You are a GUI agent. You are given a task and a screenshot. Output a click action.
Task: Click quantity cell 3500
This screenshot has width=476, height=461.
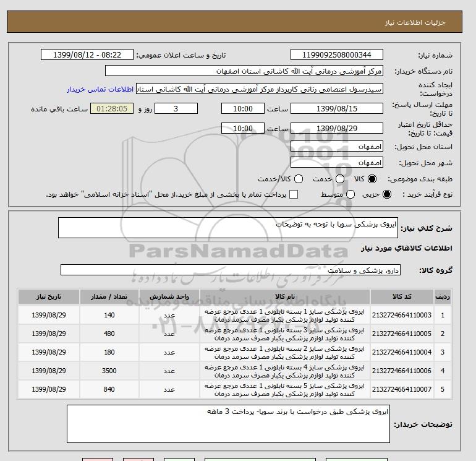coord(109,371)
